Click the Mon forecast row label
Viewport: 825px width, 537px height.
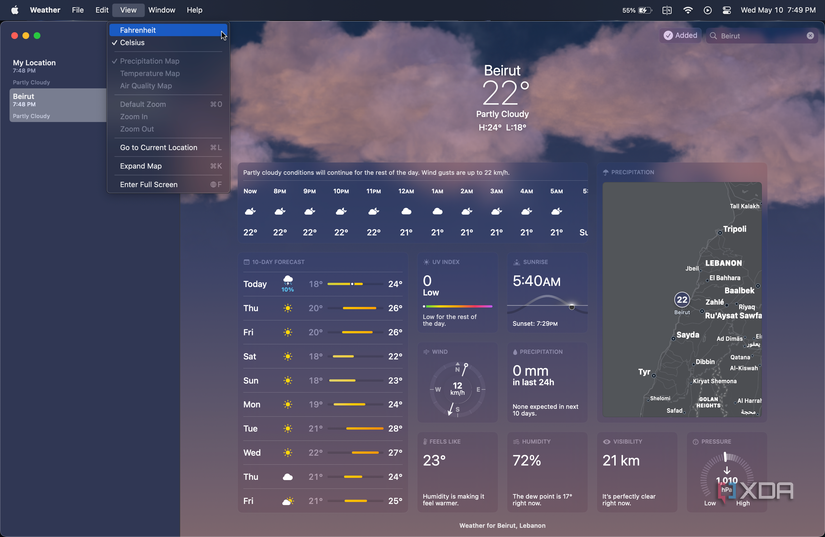pyautogui.click(x=251, y=404)
